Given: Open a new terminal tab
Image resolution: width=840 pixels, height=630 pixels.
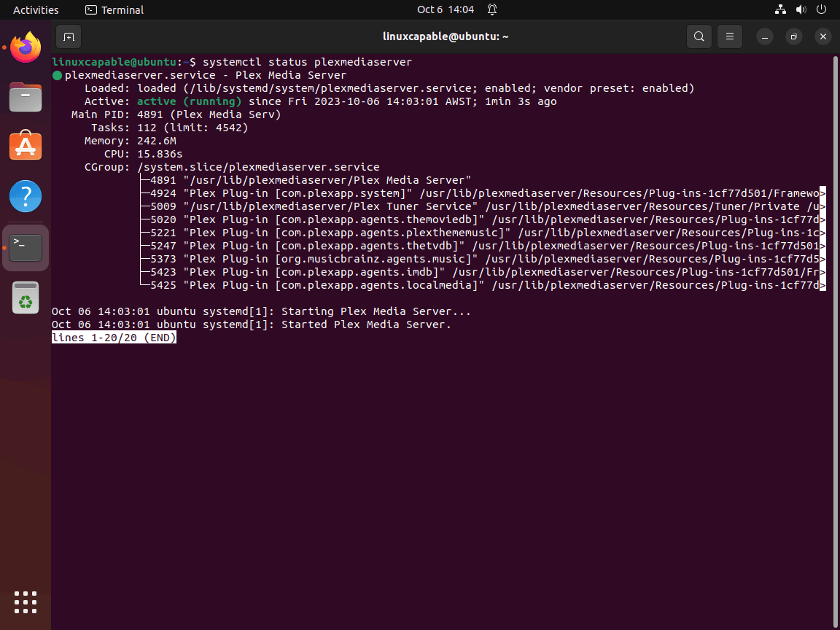Looking at the screenshot, I should coord(69,36).
